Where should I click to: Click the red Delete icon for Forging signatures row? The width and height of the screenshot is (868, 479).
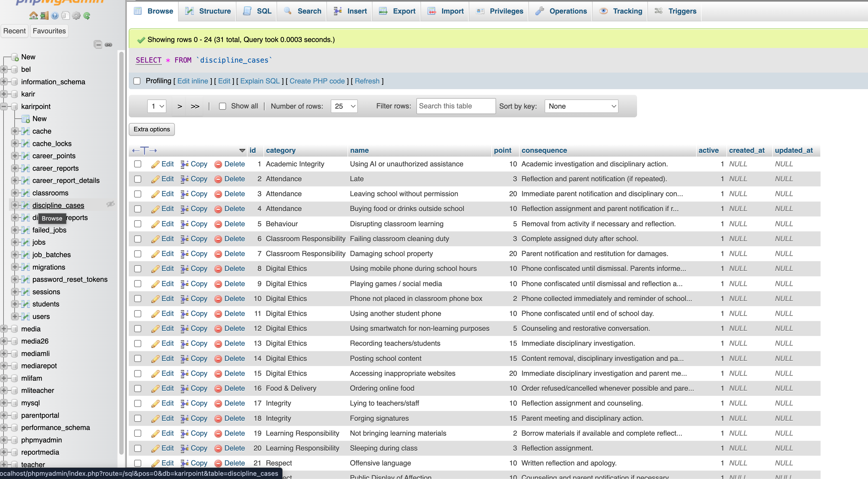click(x=218, y=418)
